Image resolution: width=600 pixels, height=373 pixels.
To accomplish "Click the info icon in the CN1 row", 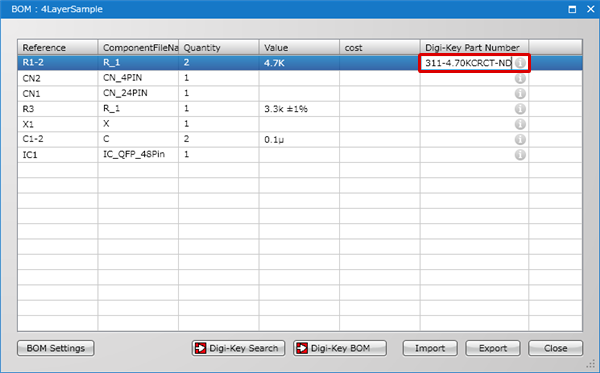I will [520, 94].
